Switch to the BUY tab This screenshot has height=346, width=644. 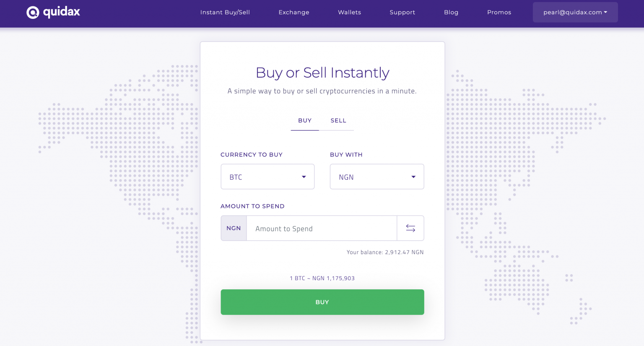[305, 120]
